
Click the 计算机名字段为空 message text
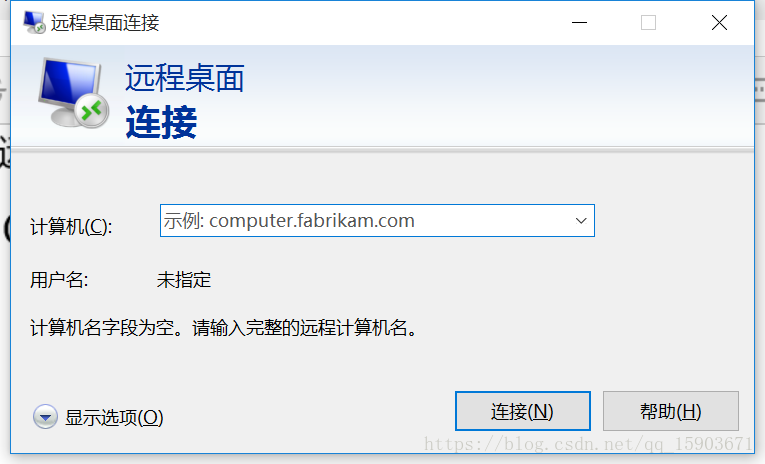click(x=224, y=328)
